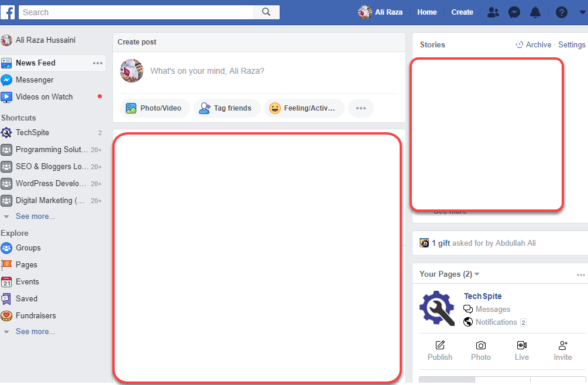588x385 pixels.
Task: Open the Notifications bell icon
Action: coord(535,12)
